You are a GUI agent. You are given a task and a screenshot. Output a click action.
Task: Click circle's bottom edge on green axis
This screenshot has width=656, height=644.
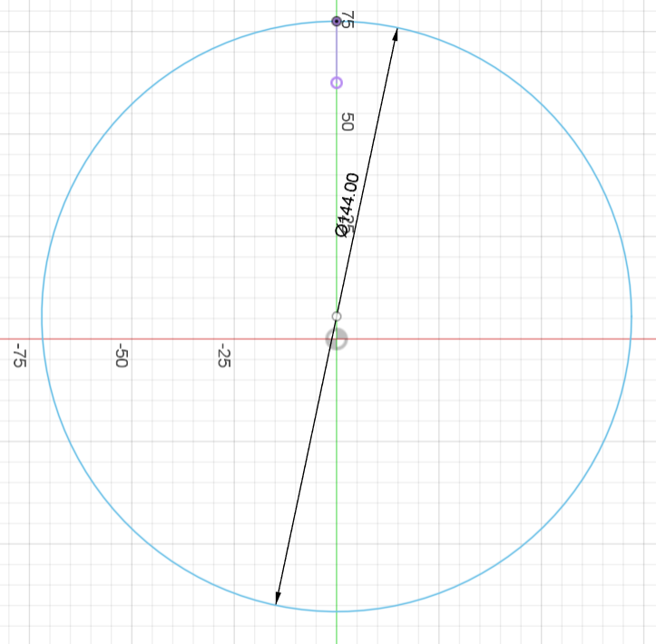pos(337,611)
